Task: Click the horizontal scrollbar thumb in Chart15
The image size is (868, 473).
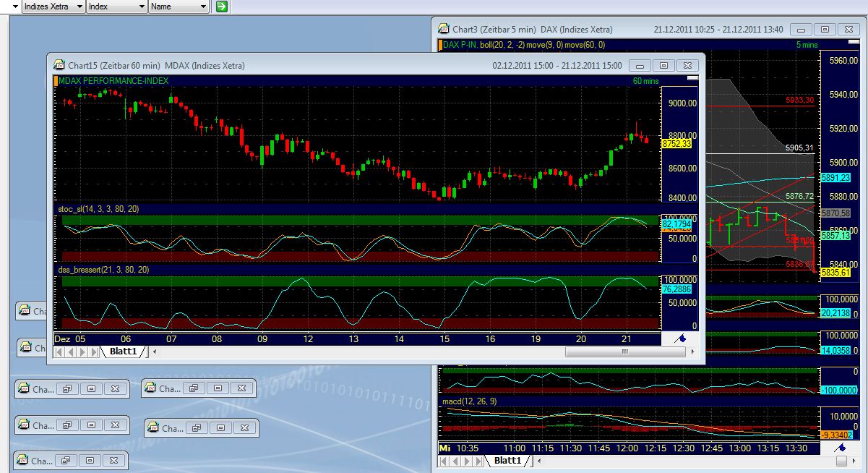Action: click(624, 351)
